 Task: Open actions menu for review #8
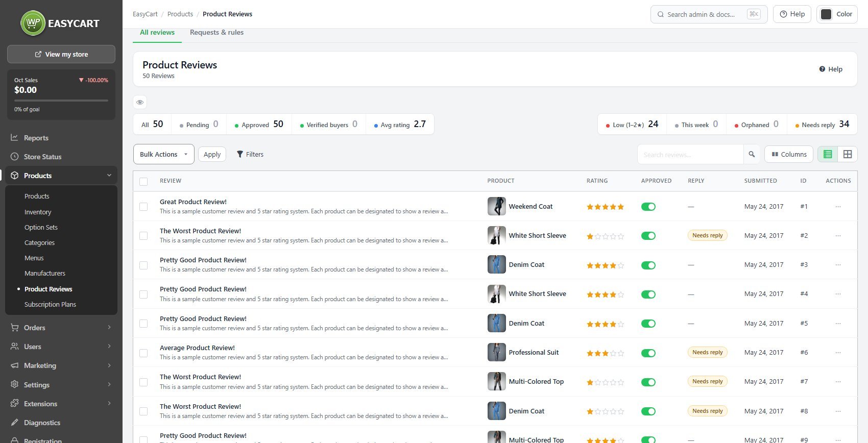(x=838, y=411)
